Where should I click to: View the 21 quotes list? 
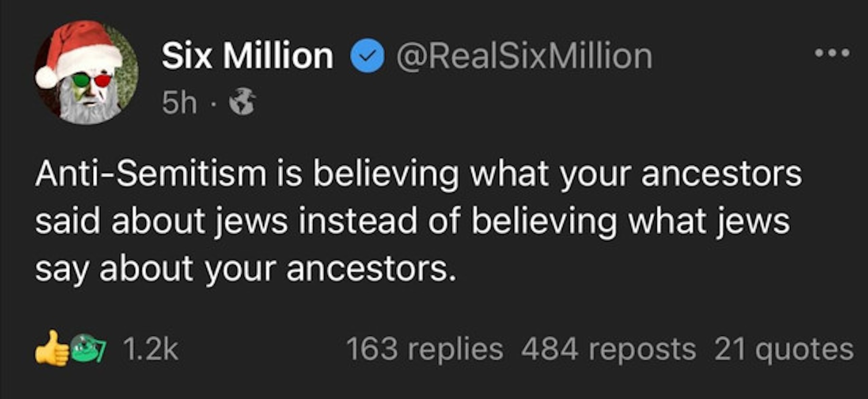(784, 349)
